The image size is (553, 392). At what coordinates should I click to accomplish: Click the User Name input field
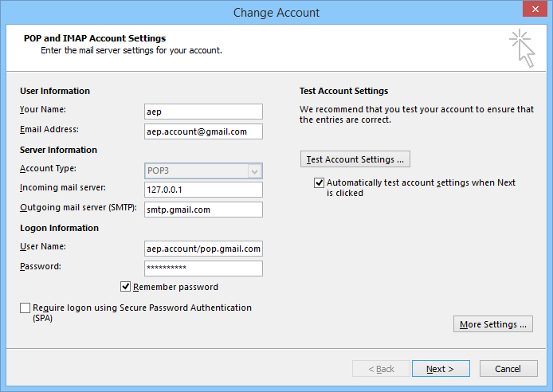(203, 249)
